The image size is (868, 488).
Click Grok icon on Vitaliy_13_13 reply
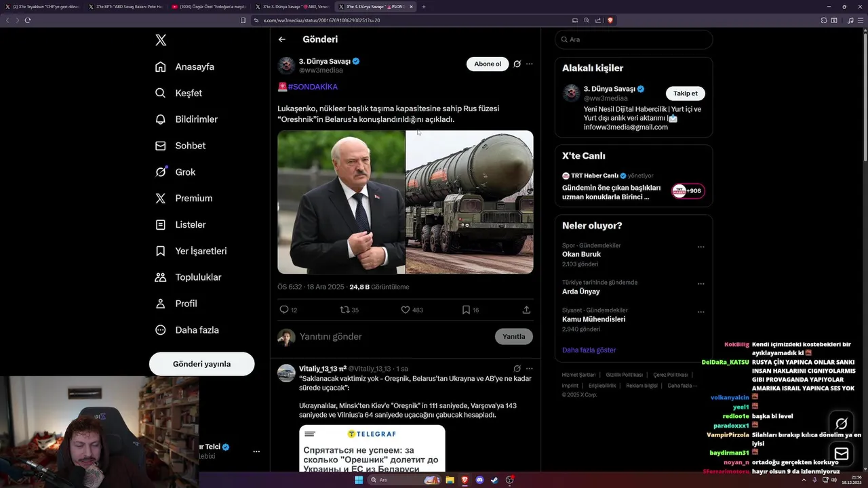[x=517, y=369]
